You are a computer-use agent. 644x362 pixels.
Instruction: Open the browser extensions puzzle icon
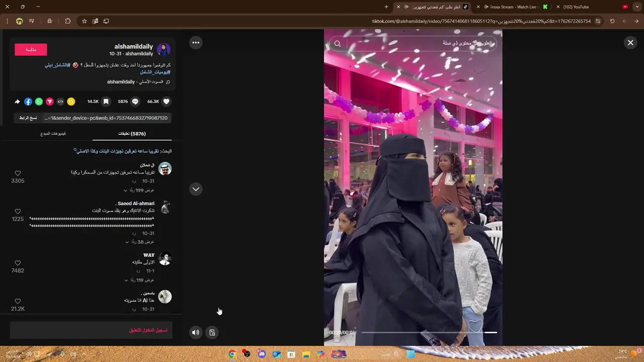(68, 21)
